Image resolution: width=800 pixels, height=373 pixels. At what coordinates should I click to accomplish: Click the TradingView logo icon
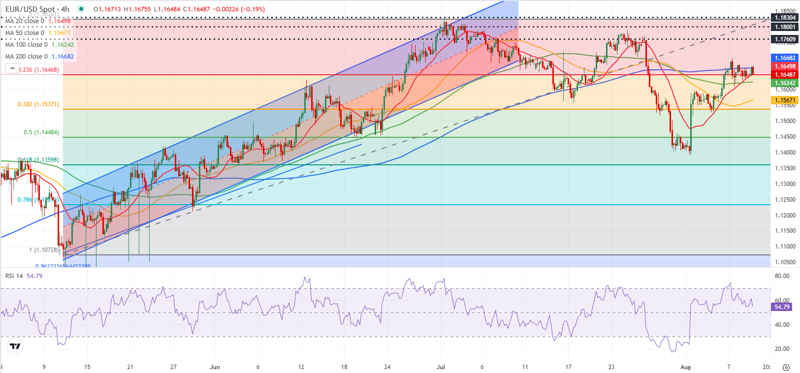[15, 346]
